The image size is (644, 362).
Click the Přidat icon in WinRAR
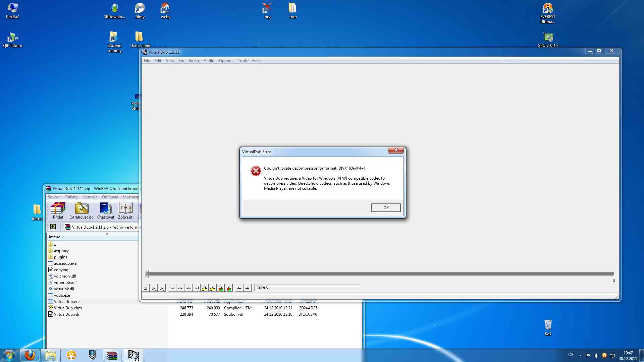click(x=58, y=211)
